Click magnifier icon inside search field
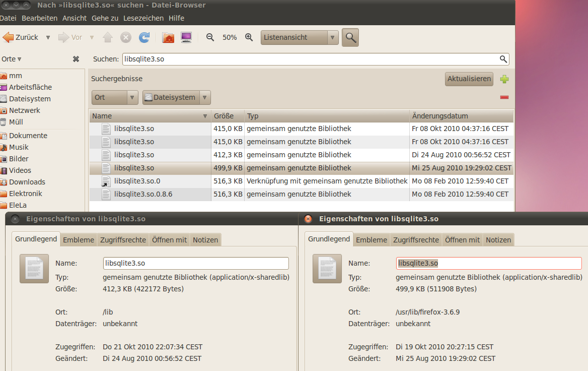588x371 pixels. click(503, 59)
